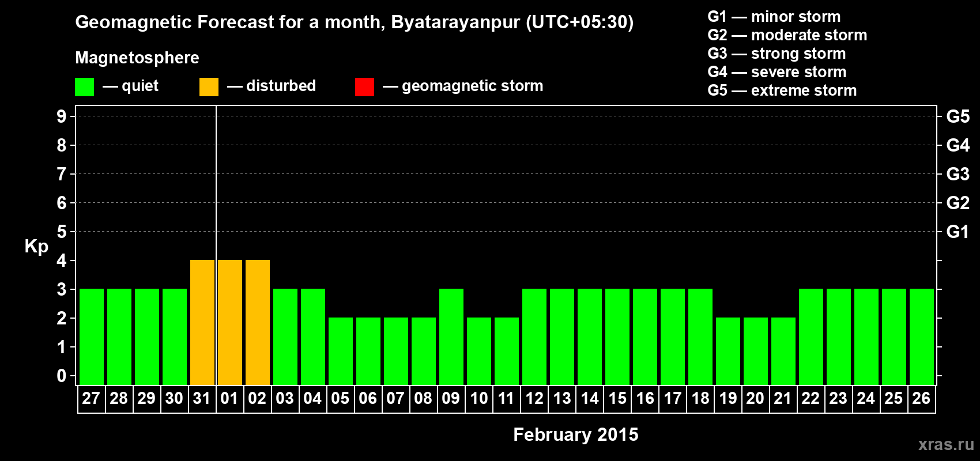Click the '— geomagnetic storm' legend label
The height and width of the screenshot is (461, 980).
(463, 86)
